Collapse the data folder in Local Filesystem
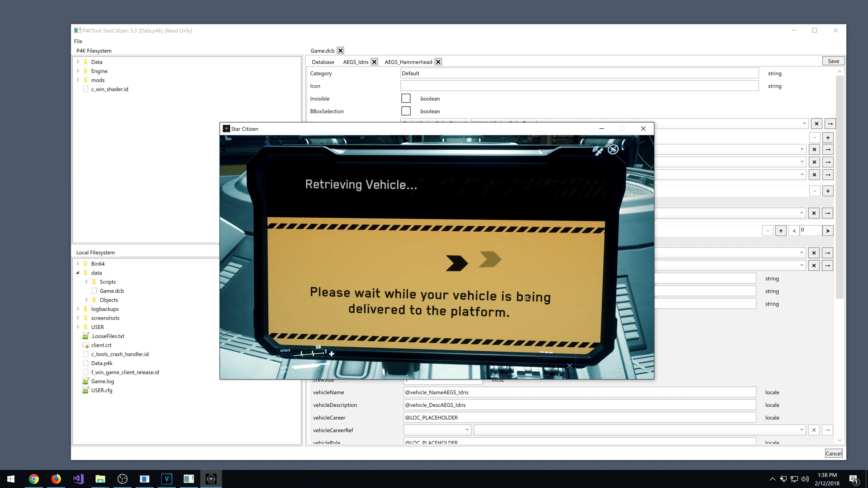The height and width of the screenshot is (488, 868). coord(78,273)
